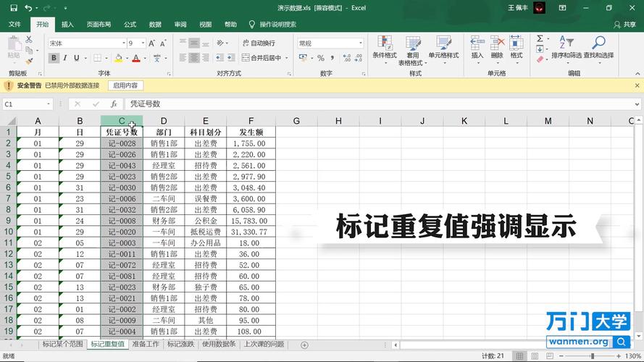Collapse the ribbon with the chevron
The width and height of the screenshot is (644, 362).
[637, 73]
